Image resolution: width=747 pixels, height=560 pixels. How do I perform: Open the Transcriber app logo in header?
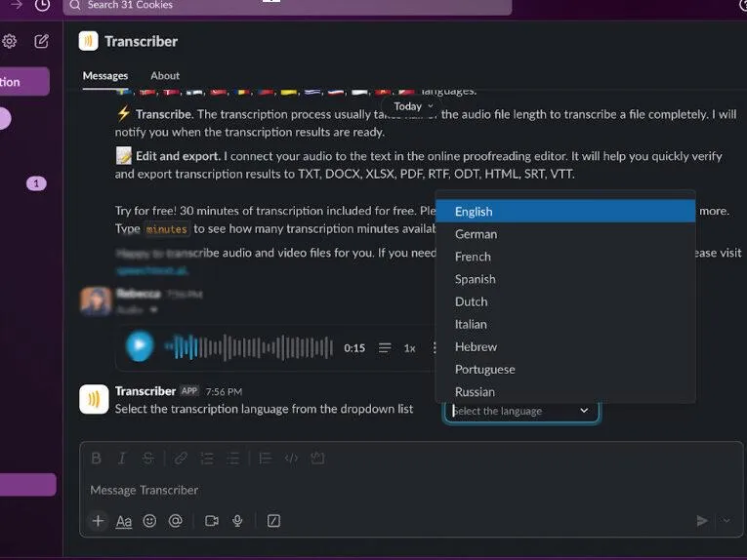pos(88,41)
